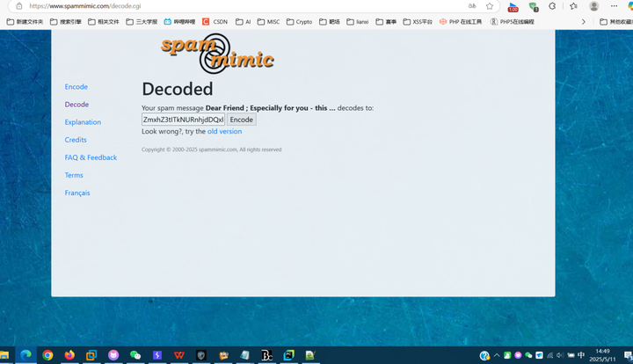This screenshot has height=364, width=633.
Task: Launch Firefox from taskbar
Action: [x=69, y=355]
